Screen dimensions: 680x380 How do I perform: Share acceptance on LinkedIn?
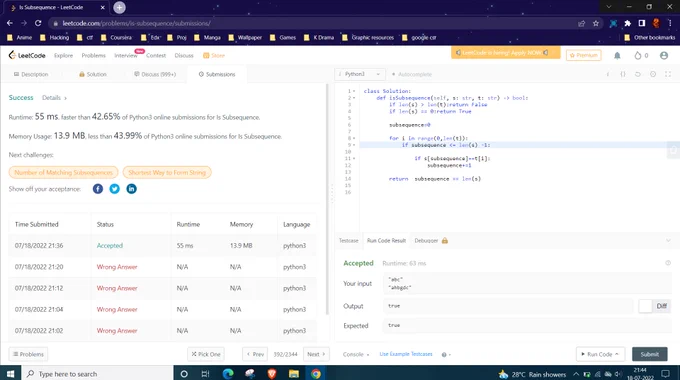click(131, 189)
